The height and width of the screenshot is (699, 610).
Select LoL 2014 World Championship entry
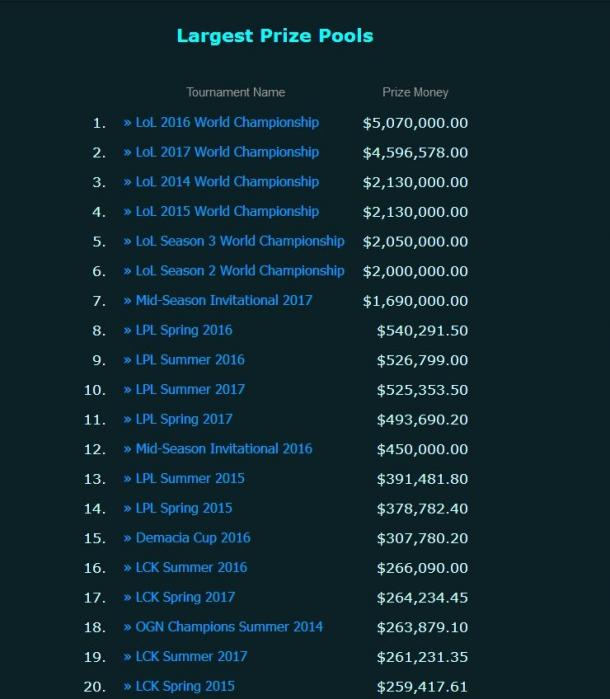point(227,182)
